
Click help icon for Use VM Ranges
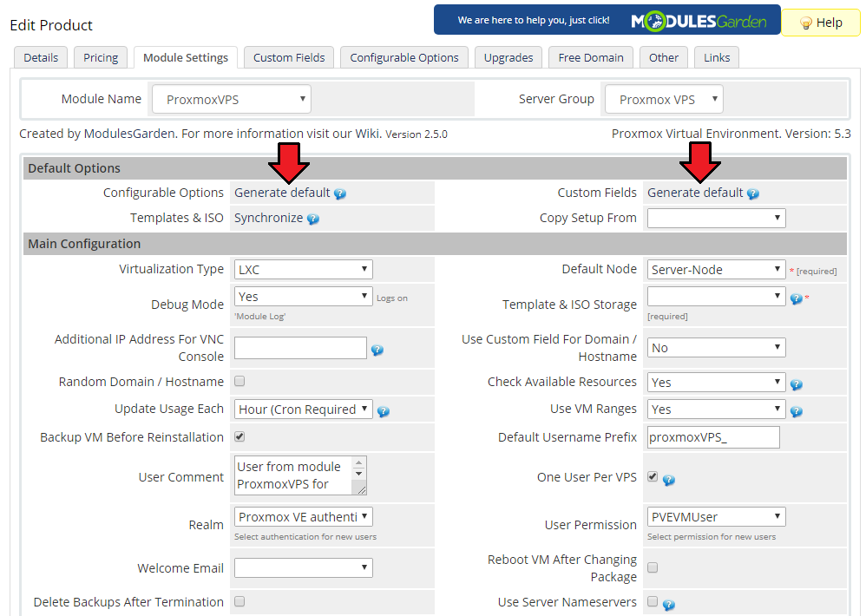796,411
